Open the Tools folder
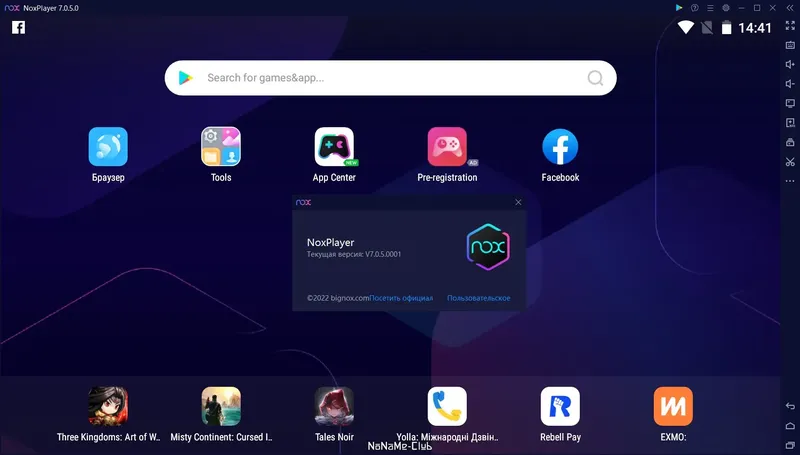 [221, 147]
